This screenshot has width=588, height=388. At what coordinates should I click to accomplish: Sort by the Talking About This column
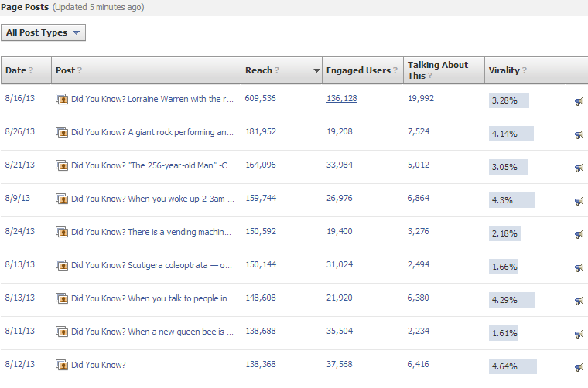coord(438,70)
